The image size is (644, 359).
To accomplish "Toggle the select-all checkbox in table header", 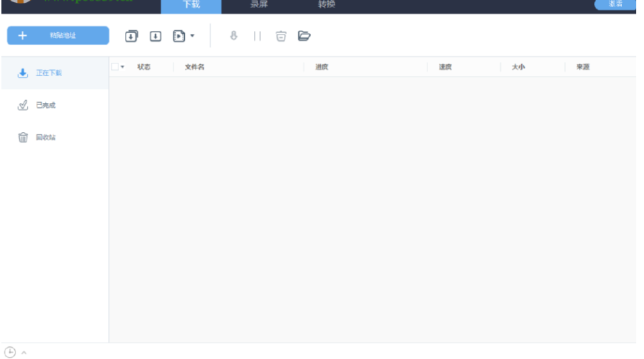I will [114, 67].
